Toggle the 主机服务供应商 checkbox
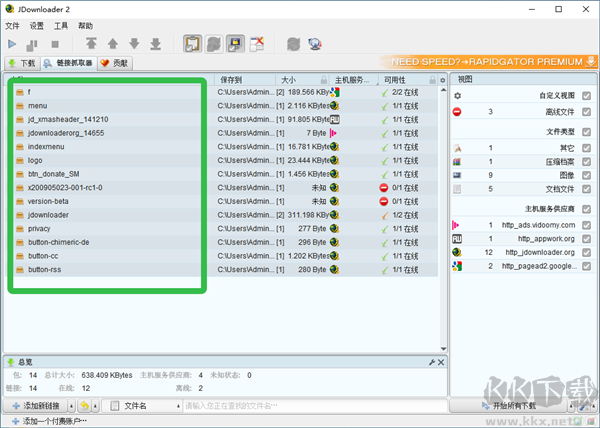 point(586,209)
